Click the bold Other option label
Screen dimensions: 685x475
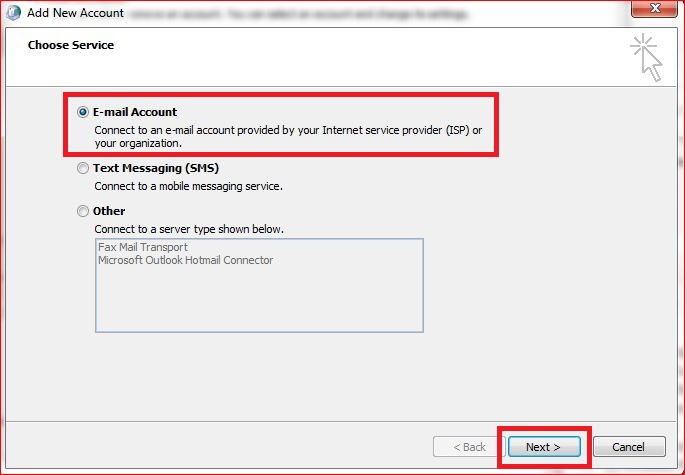point(109,212)
